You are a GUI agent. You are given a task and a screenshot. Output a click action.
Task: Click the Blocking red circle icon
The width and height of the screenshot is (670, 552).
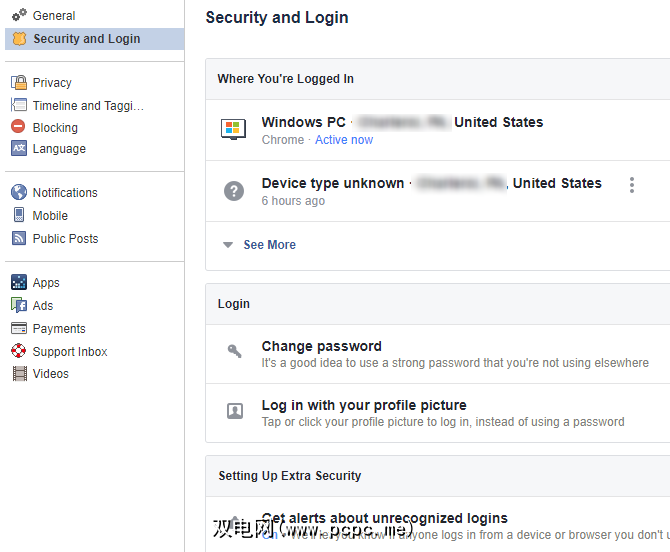(x=19, y=127)
